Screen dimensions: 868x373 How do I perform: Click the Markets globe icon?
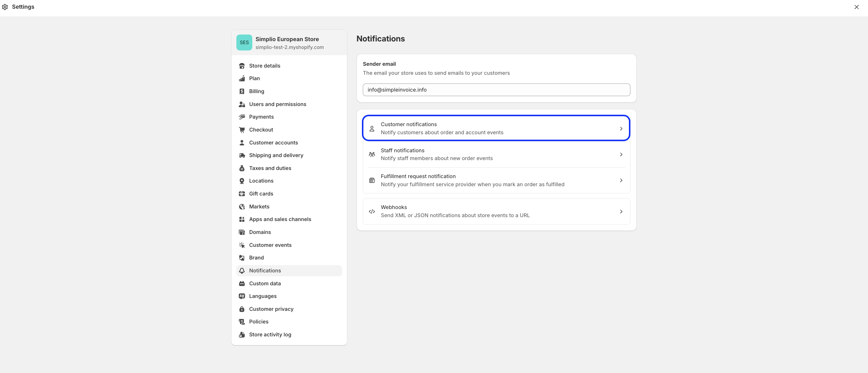[x=241, y=207]
